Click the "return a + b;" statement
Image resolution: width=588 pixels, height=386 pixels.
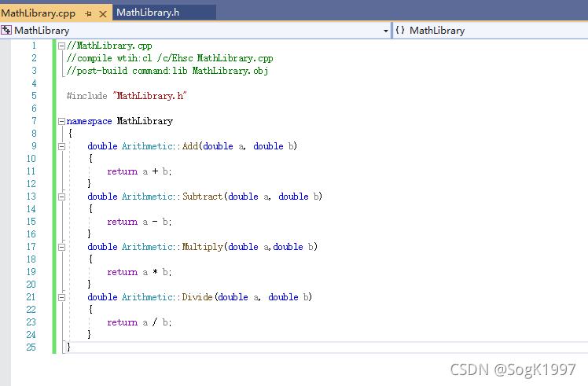click(139, 171)
